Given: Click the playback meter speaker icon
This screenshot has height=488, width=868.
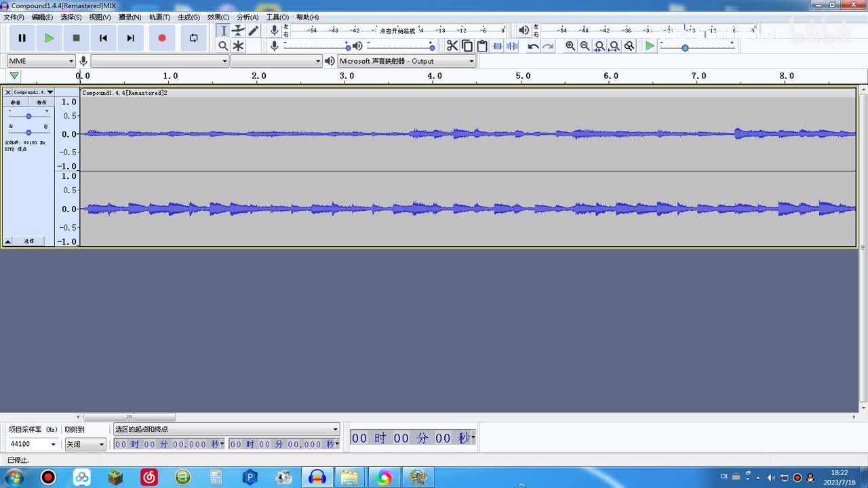Looking at the screenshot, I should [524, 30].
